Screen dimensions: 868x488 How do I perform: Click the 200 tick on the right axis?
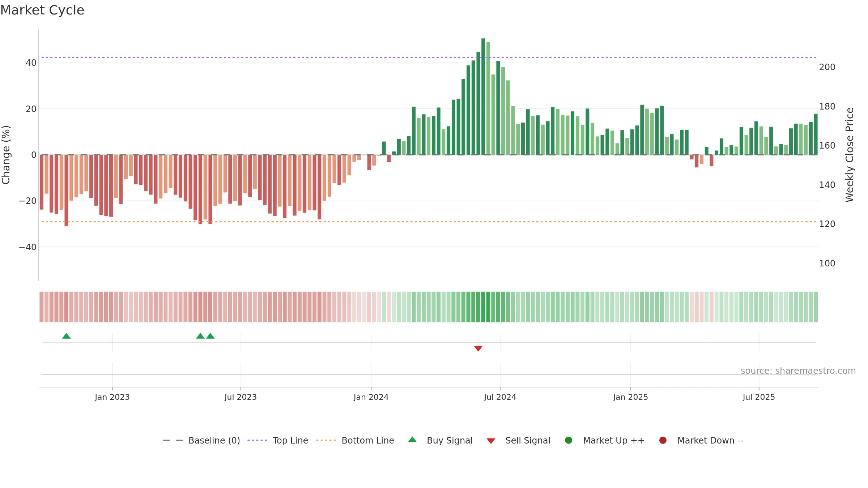tap(827, 67)
